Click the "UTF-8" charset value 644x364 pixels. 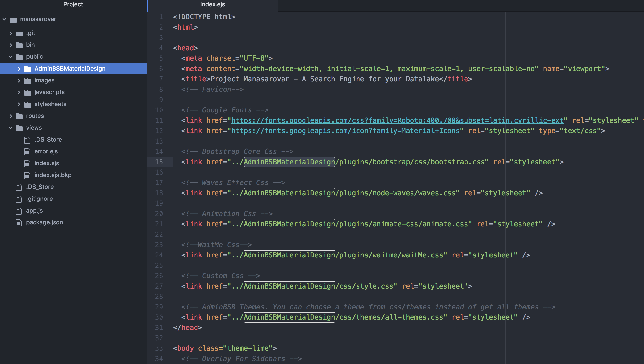pos(254,58)
